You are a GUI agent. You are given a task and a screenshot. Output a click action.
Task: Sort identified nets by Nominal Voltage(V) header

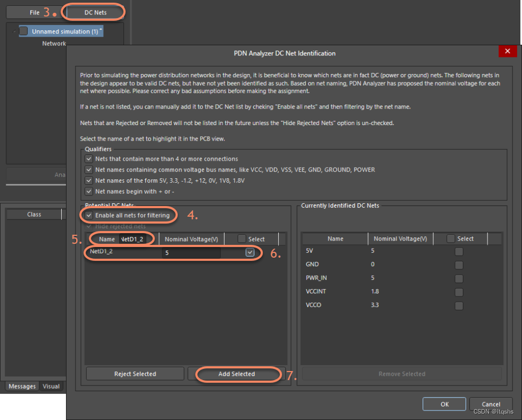tap(400, 239)
